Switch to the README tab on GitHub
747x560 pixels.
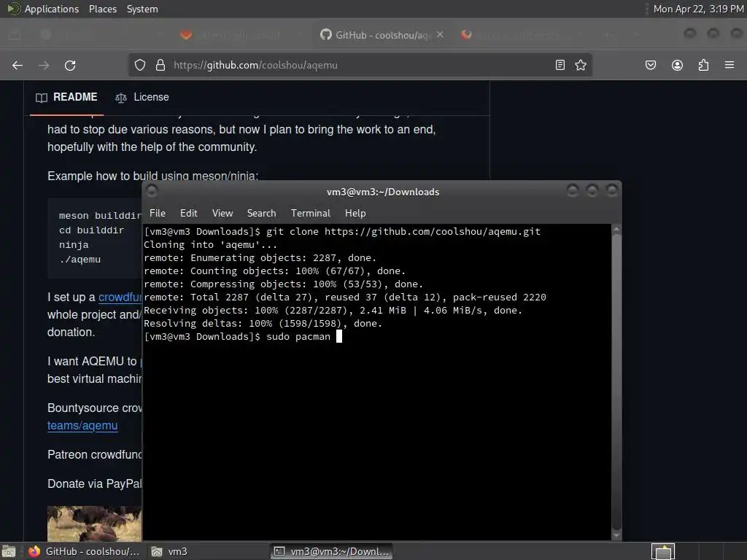(x=66, y=97)
